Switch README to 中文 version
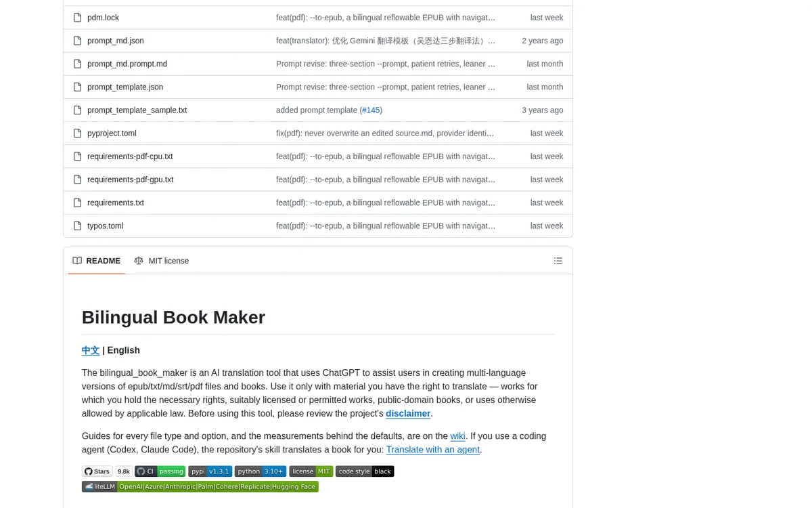The image size is (812, 508). pyautogui.click(x=91, y=350)
